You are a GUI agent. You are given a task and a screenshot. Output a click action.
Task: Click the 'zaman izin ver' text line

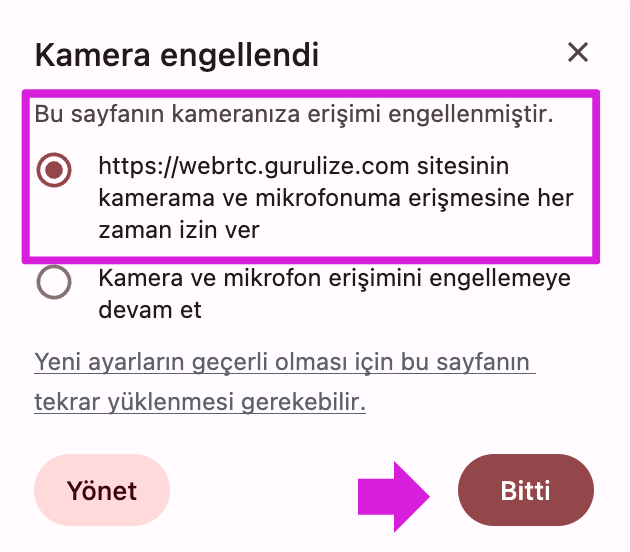179,231
